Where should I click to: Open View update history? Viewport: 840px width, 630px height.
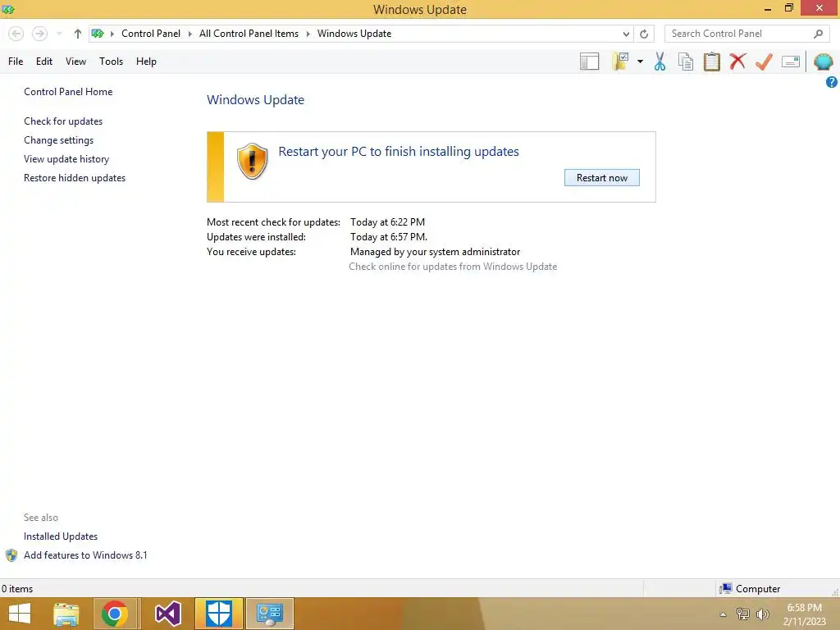pyautogui.click(x=66, y=159)
